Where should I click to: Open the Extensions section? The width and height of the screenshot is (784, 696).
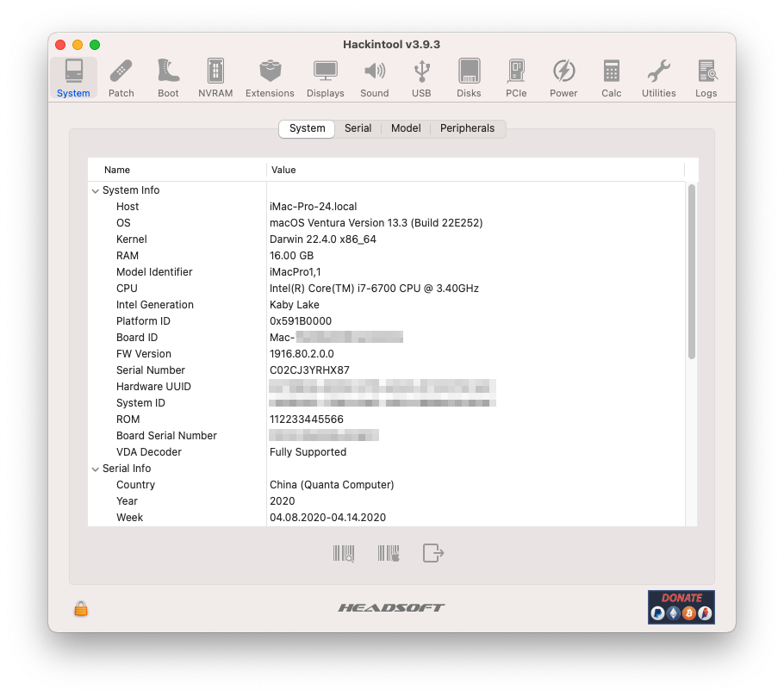point(270,78)
